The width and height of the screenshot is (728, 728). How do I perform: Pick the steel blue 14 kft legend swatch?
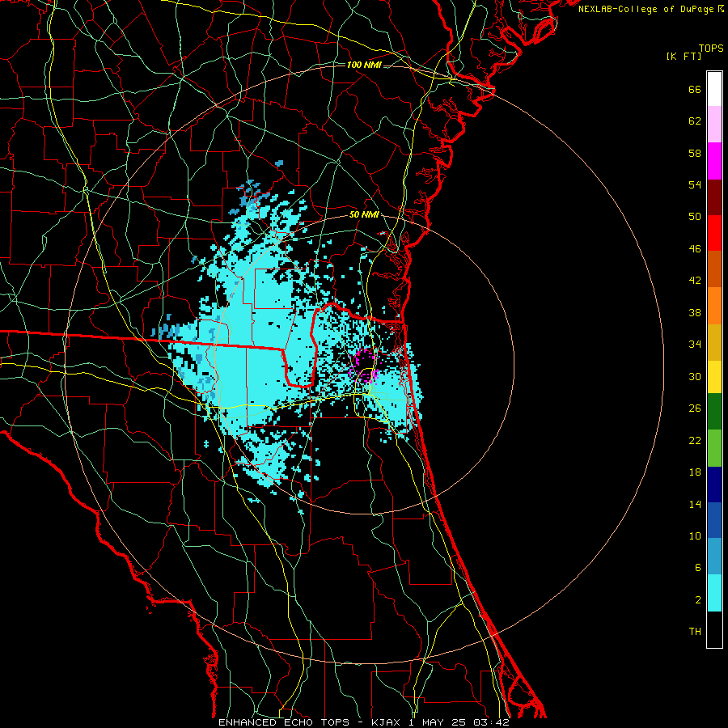click(714, 557)
